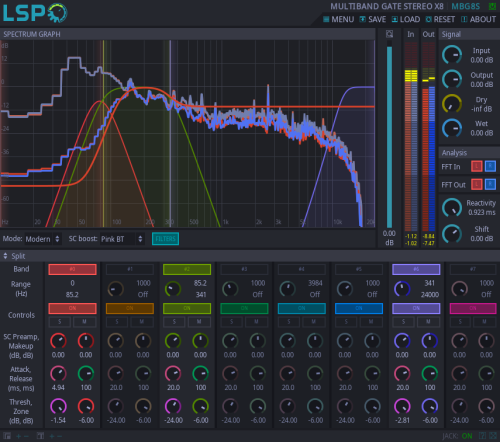This screenshot has width=500, height=442.
Task: Enable the band #4 button
Action: (x=302, y=269)
